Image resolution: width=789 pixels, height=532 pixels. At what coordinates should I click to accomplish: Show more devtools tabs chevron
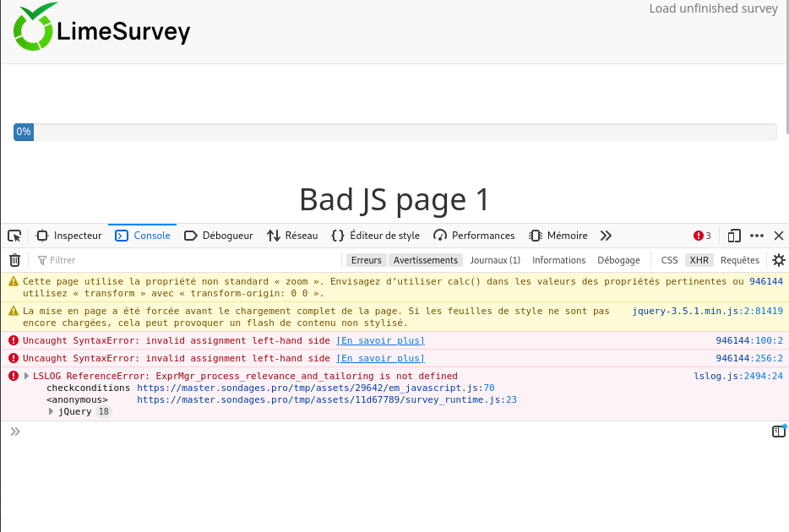(x=606, y=236)
